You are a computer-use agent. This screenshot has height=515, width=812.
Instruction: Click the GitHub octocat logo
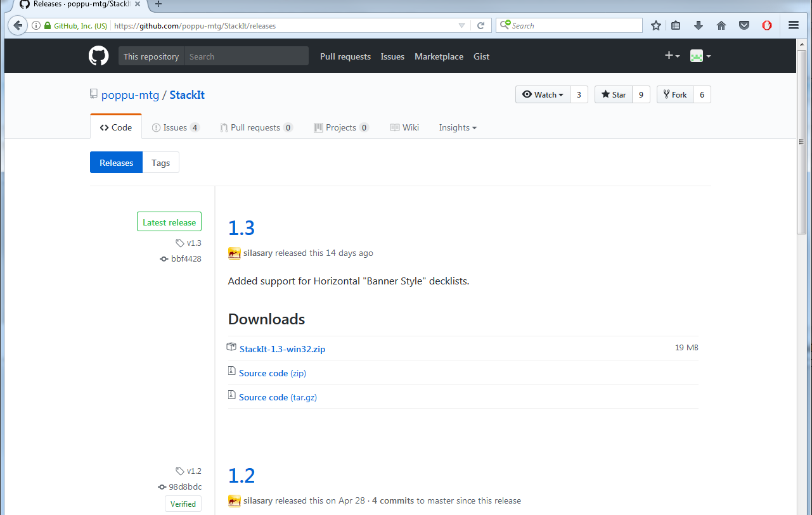(98, 56)
